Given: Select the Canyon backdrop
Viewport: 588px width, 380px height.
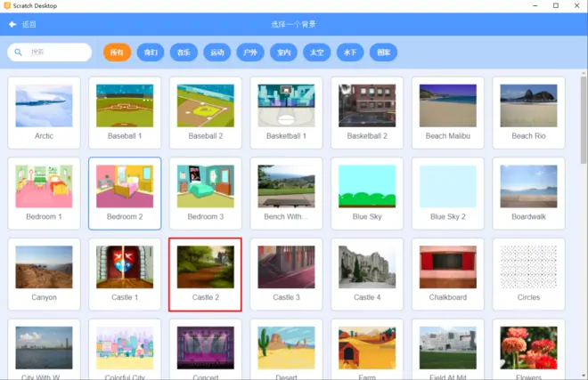Looking at the screenshot, I should click(44, 274).
